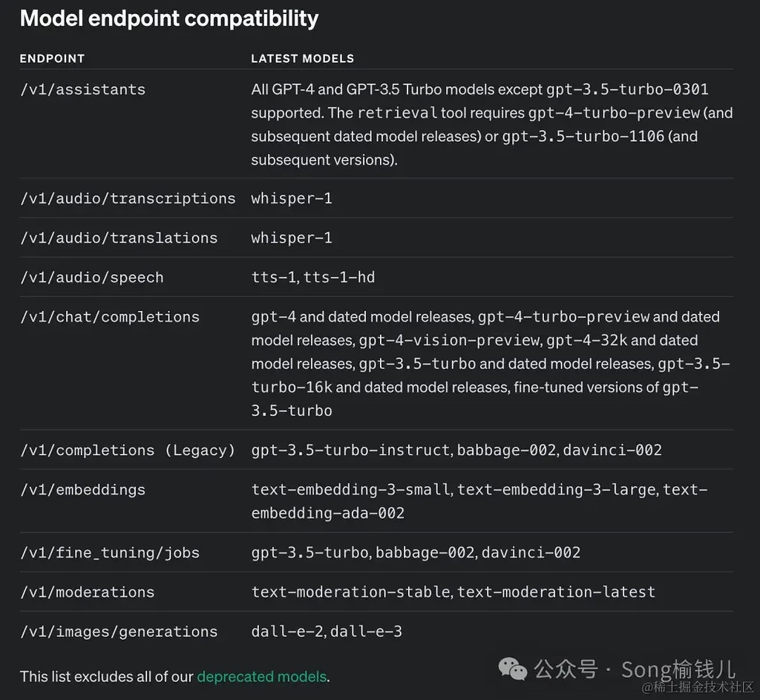Select the /v1/moderations endpoint

(87, 592)
